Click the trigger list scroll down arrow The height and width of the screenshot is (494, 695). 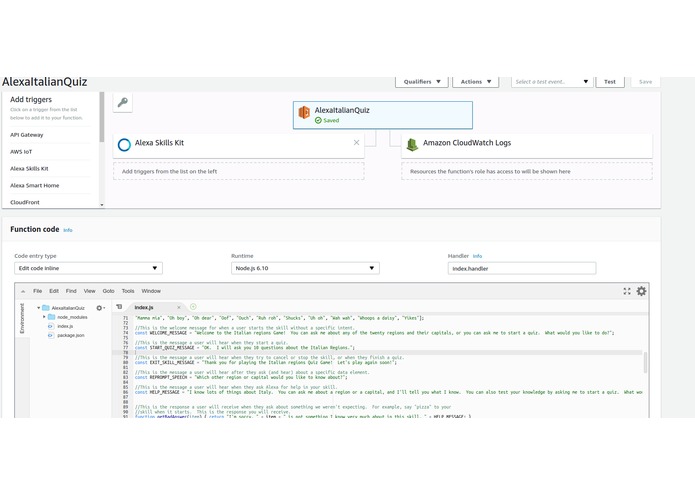(102, 205)
